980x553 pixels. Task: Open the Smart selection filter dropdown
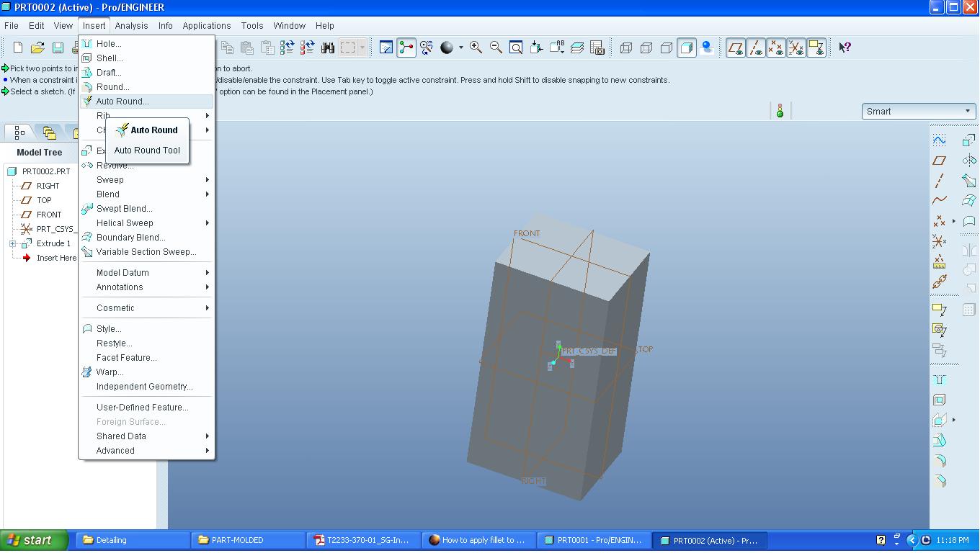click(919, 112)
